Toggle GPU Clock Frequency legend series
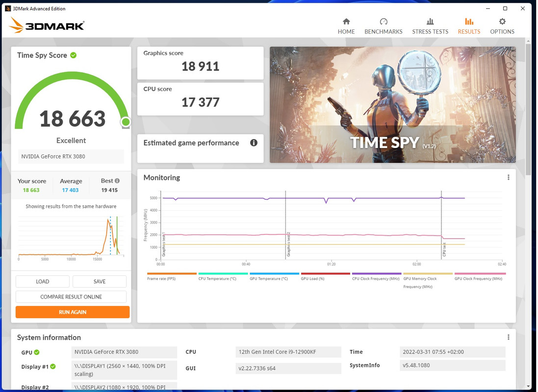 [480, 277]
